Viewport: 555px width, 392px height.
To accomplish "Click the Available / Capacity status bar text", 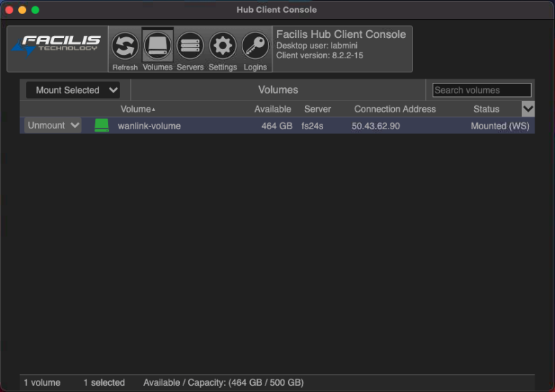I will coord(223,382).
